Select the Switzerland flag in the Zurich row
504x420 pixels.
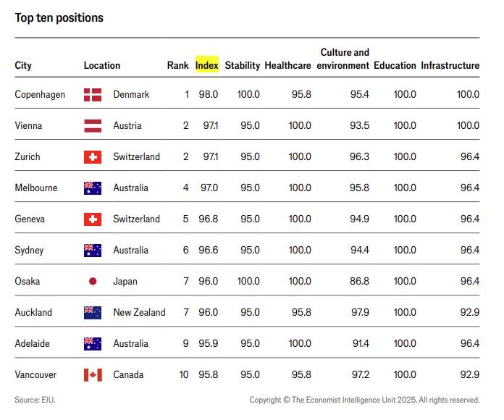tap(93, 156)
